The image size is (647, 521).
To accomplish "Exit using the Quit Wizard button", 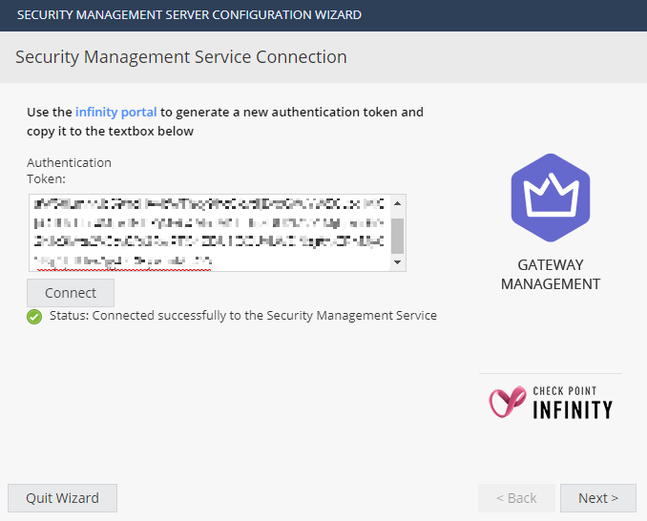I will (62, 498).
